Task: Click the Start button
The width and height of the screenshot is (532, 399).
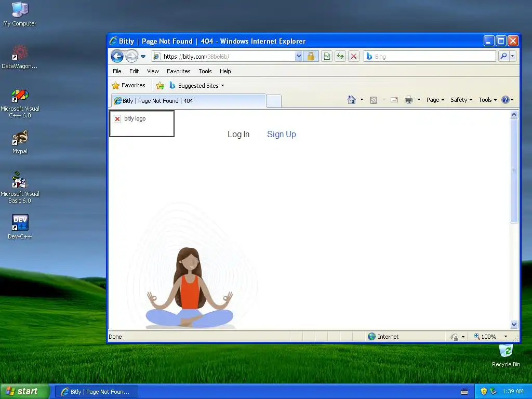Action: point(25,392)
